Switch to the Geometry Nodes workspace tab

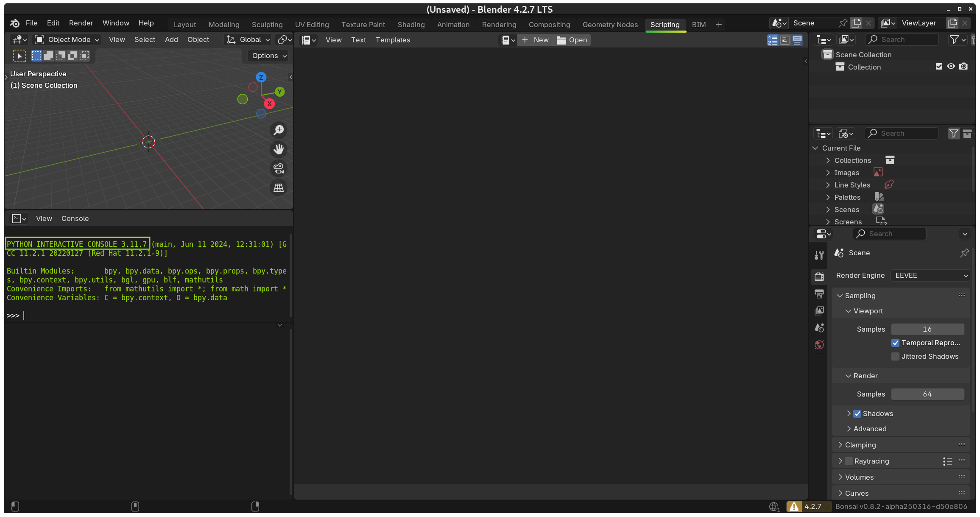(610, 25)
